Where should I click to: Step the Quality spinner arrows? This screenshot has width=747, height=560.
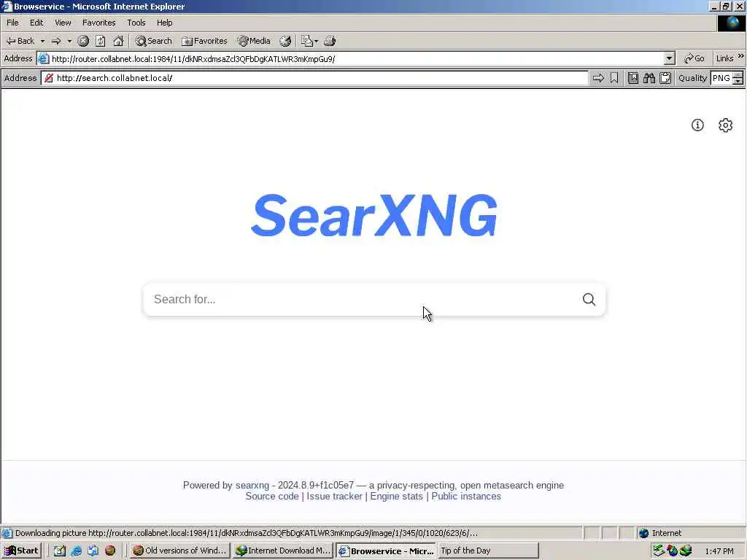[x=738, y=78]
